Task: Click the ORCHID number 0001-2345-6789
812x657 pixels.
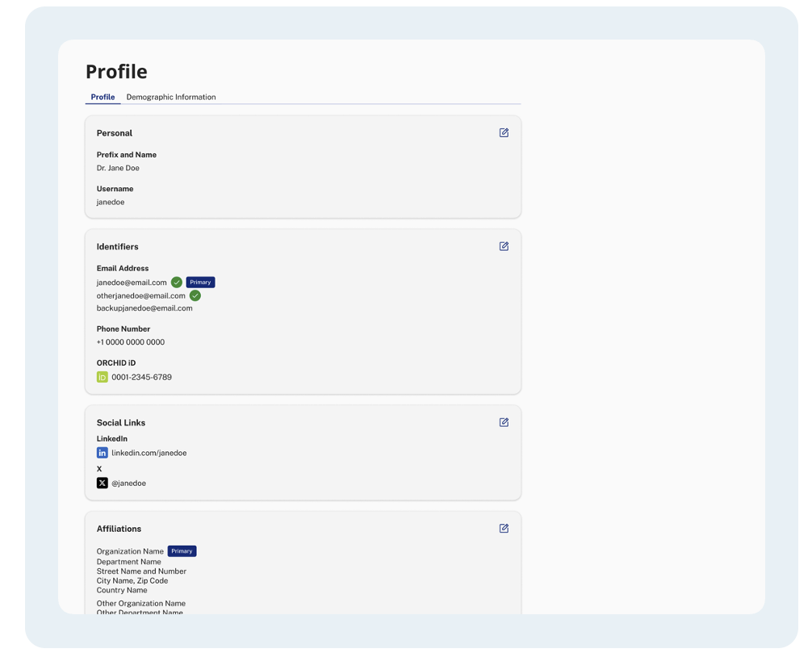Action: pyautogui.click(x=141, y=377)
